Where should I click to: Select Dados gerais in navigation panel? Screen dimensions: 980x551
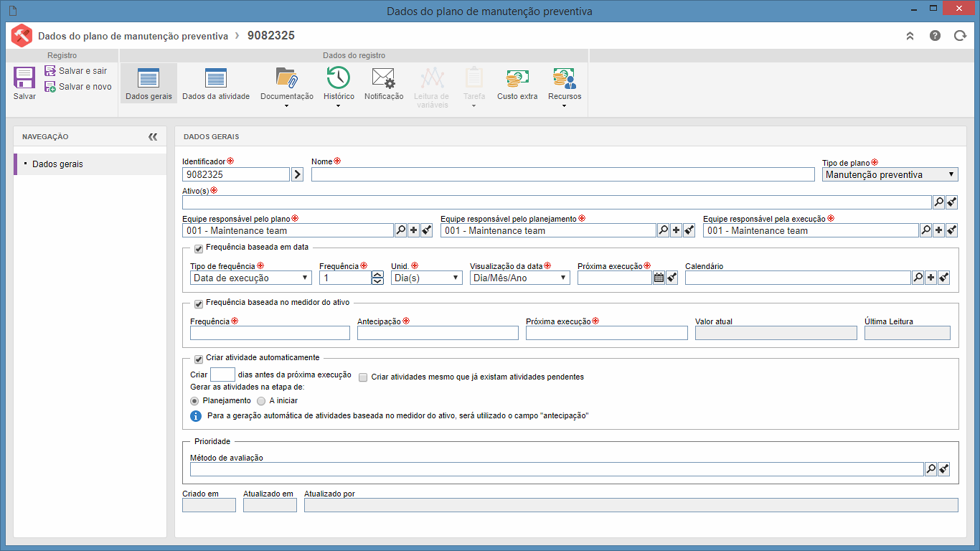(x=90, y=164)
